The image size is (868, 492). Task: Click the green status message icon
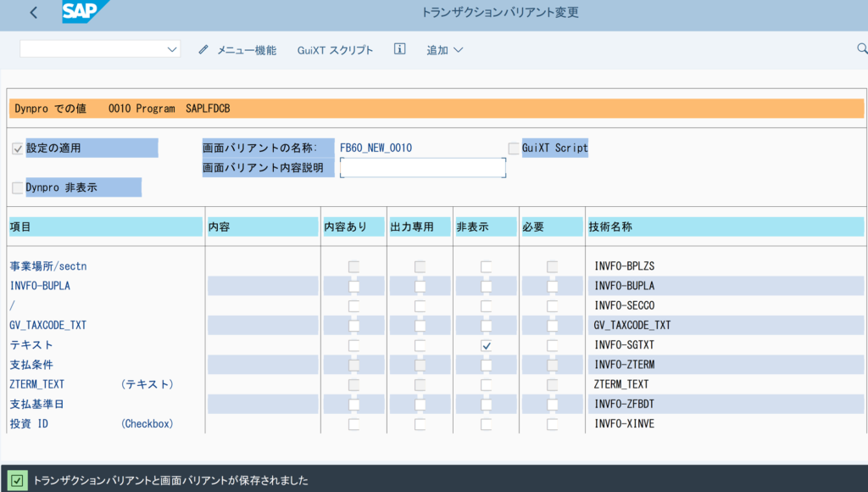tap(17, 480)
